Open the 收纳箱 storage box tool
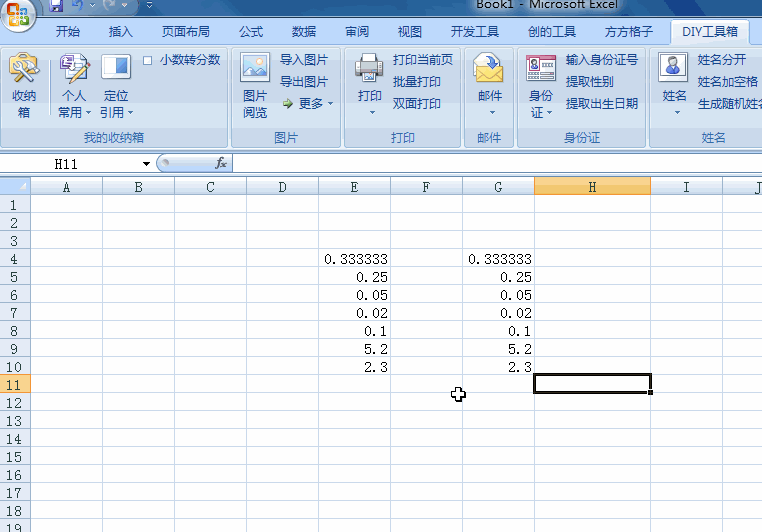The width and height of the screenshot is (762, 532). pyautogui.click(x=24, y=70)
